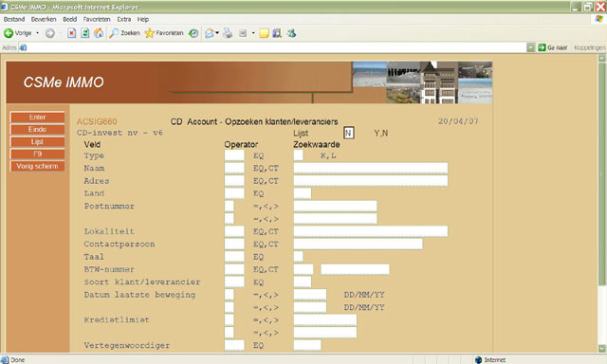This screenshot has height=364, width=607.
Task: Click the Einde button
Action: pyautogui.click(x=37, y=130)
